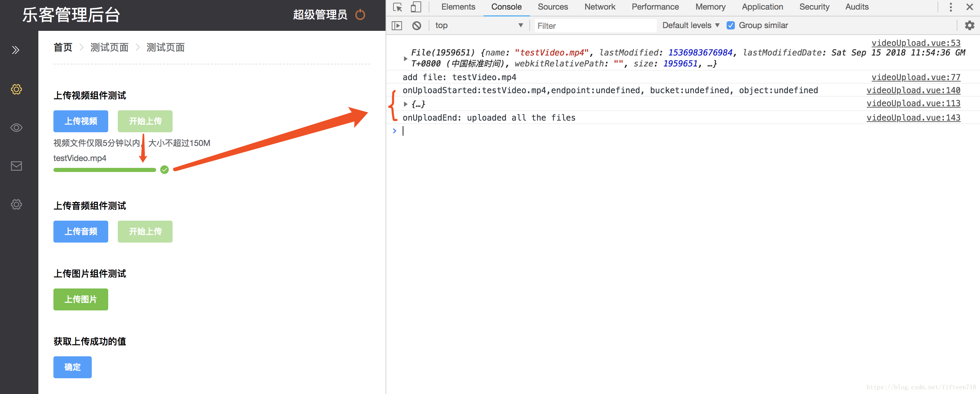Open the Default levels dropdown

pos(691,25)
